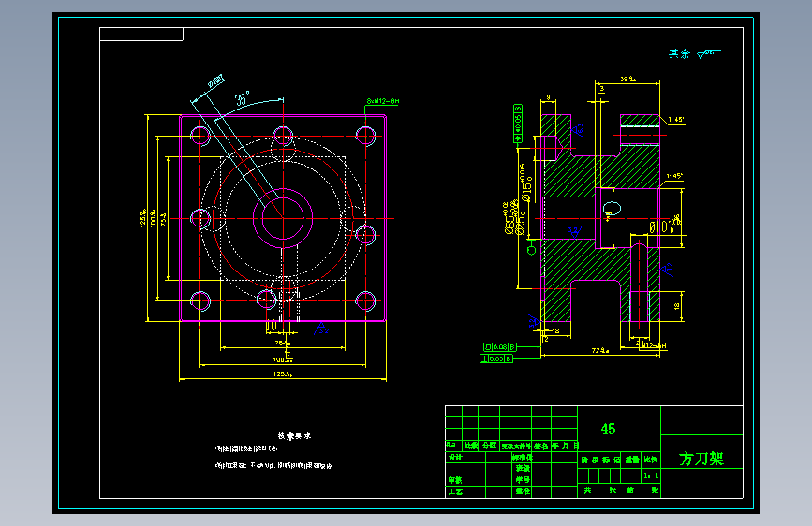Select the 其余 roughness note
This screenshot has width=812, height=526.
click(679, 53)
